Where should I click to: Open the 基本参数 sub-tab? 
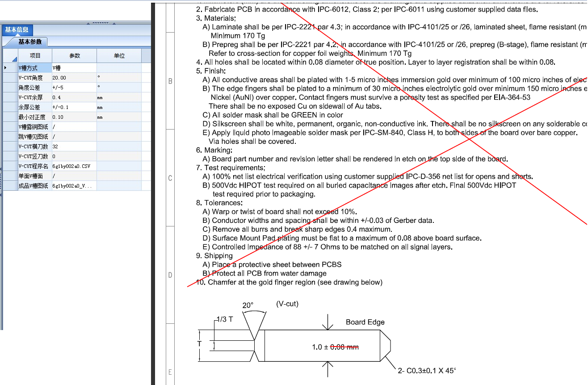(30, 42)
